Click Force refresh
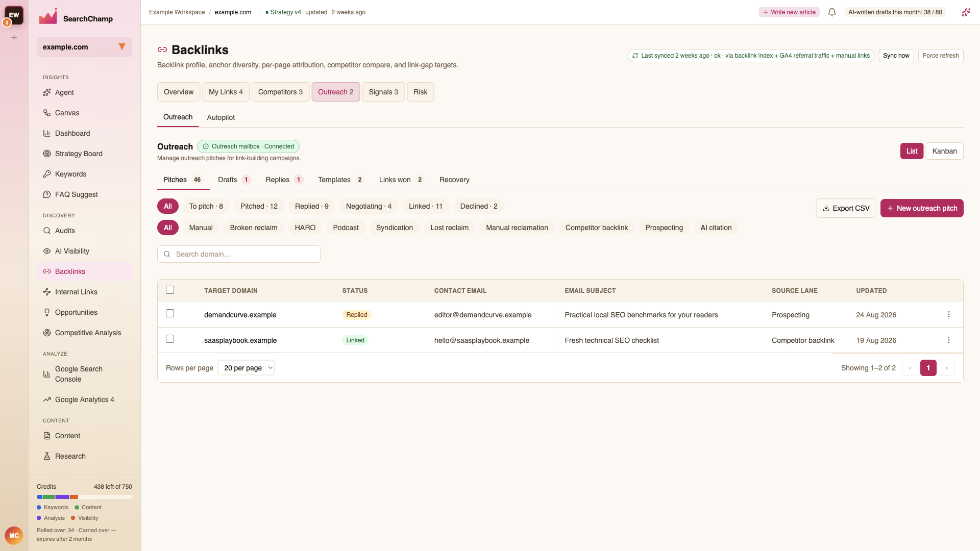 941,56
